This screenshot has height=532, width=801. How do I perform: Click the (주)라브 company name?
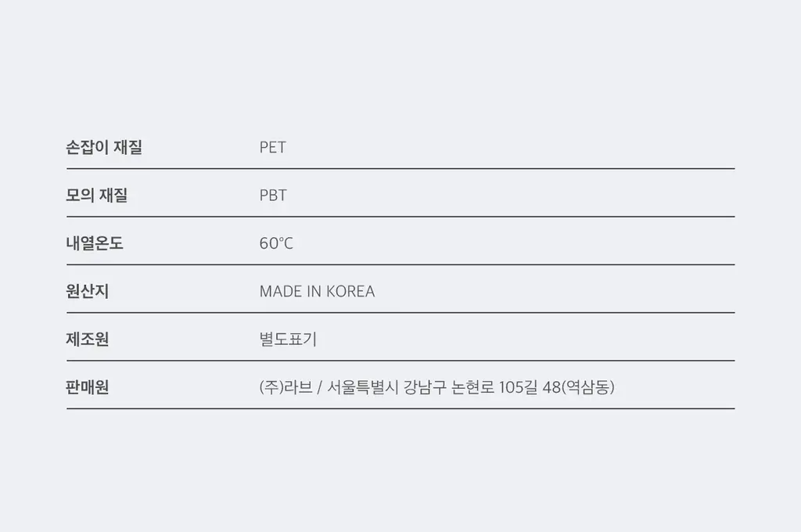point(286,387)
